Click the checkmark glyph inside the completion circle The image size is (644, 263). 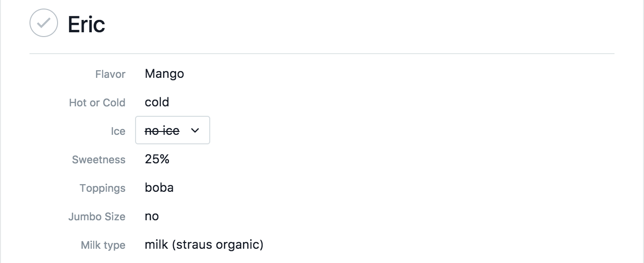44,23
